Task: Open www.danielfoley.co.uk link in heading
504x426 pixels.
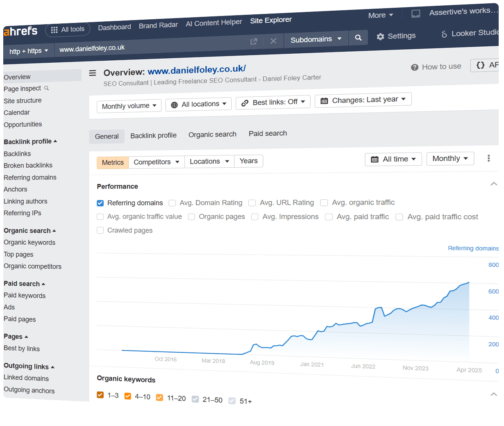Action: 197,70
